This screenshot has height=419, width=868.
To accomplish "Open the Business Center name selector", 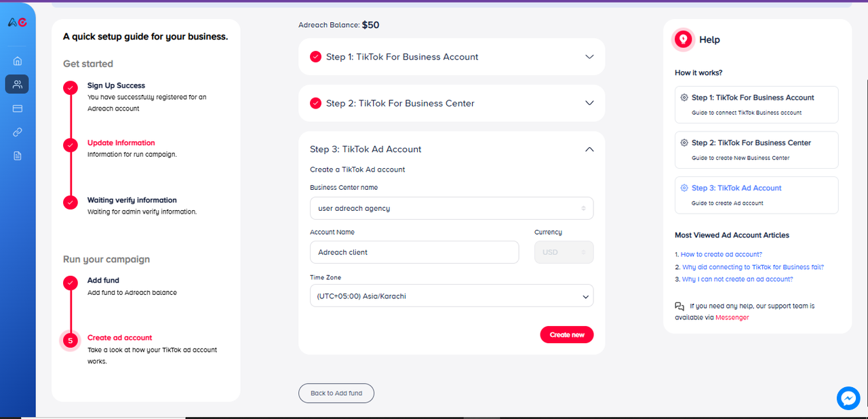I will pyautogui.click(x=451, y=209).
